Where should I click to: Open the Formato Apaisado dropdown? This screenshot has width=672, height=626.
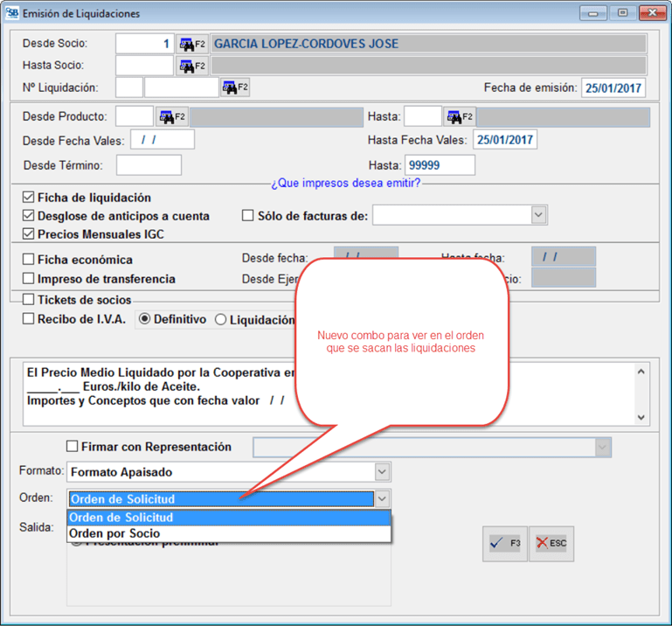click(x=382, y=472)
